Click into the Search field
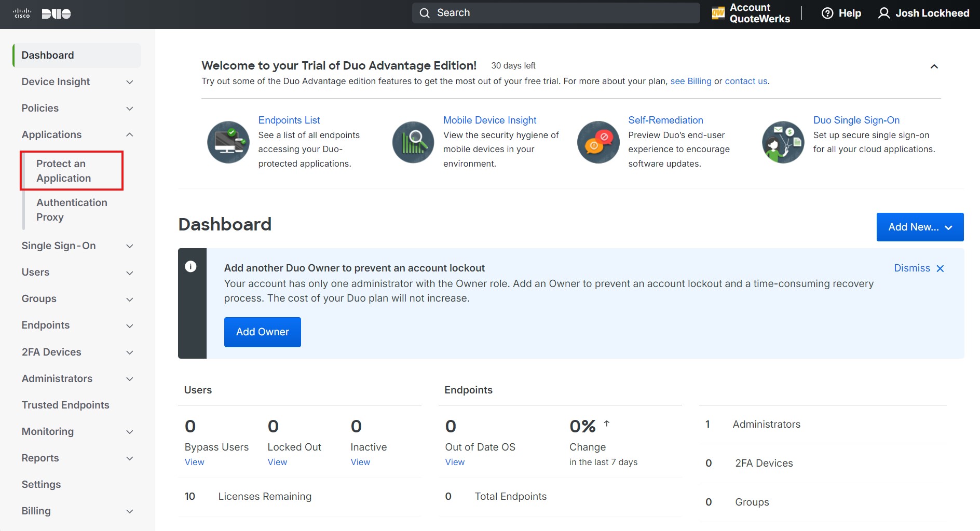 point(555,13)
